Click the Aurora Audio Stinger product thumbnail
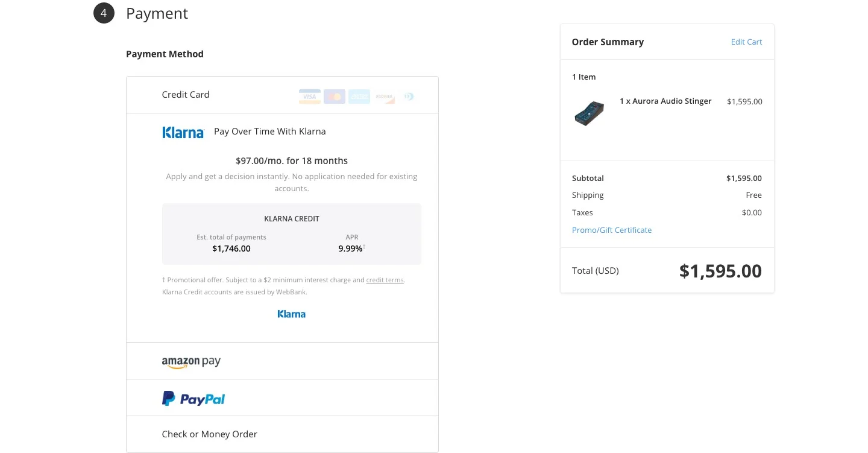This screenshot has height=453, width=868. [x=589, y=113]
